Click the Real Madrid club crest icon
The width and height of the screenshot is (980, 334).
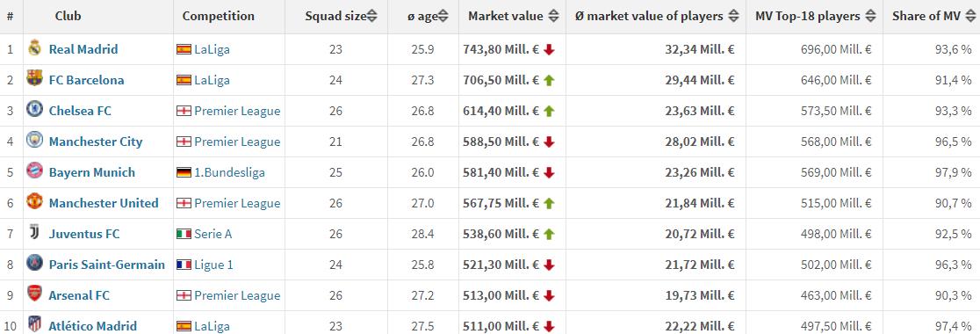click(34, 48)
